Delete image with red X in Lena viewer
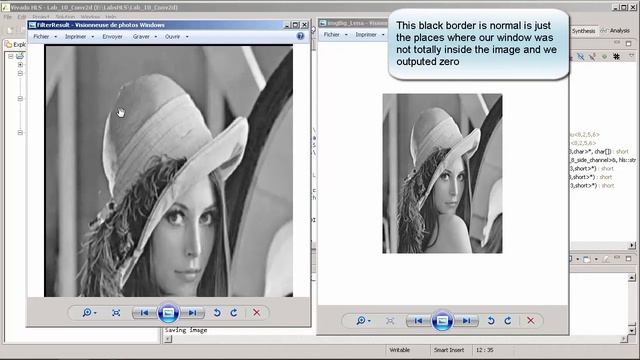Viewport: 640px width, 360px height. (530, 320)
